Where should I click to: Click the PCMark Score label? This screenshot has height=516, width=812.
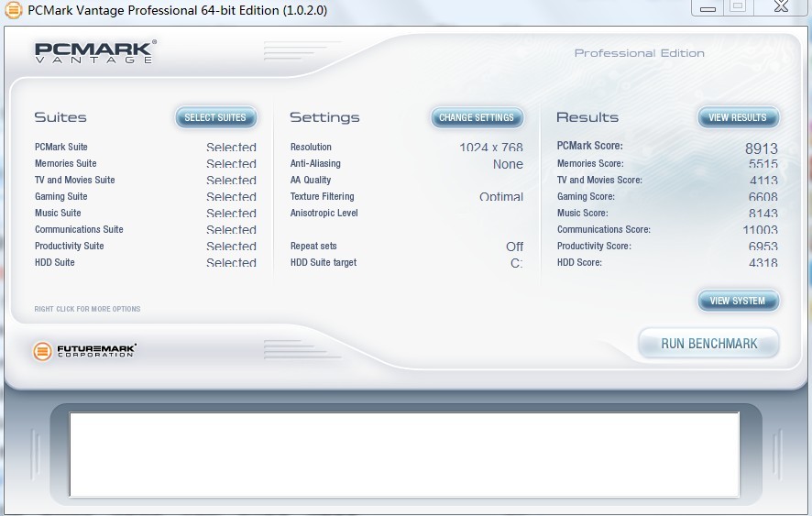590,146
